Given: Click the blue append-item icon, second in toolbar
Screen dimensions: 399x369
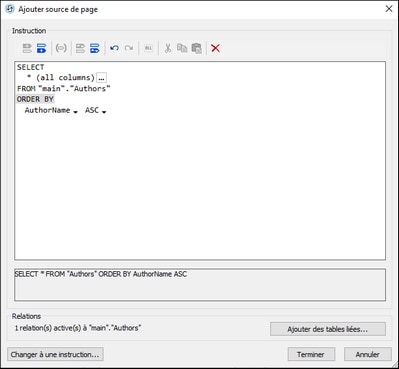Looking at the screenshot, I should (x=41, y=48).
